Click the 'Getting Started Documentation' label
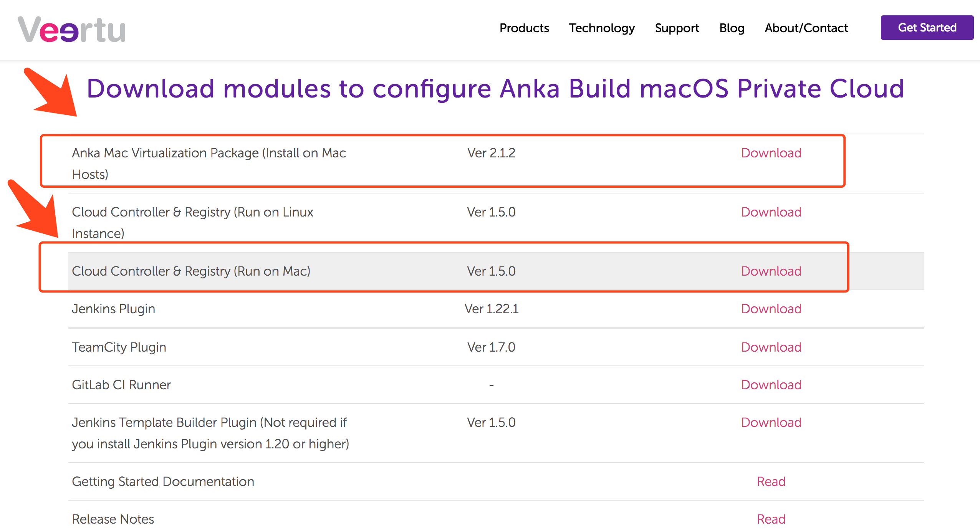The height and width of the screenshot is (529, 980). coord(163,482)
